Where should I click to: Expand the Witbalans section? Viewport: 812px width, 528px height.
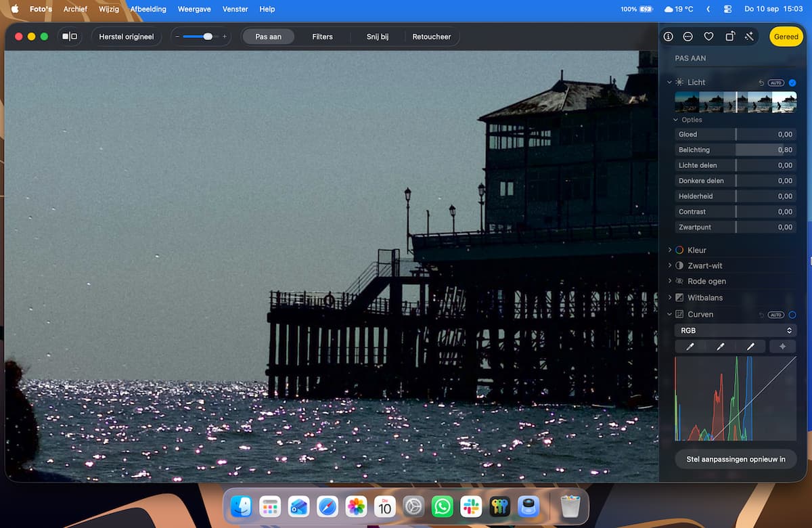[670, 297]
